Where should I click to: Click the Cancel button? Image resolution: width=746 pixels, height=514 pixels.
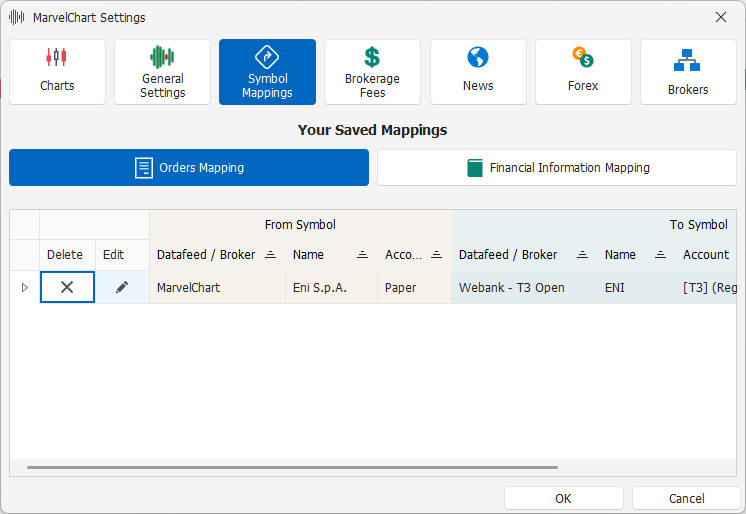pyautogui.click(x=687, y=498)
